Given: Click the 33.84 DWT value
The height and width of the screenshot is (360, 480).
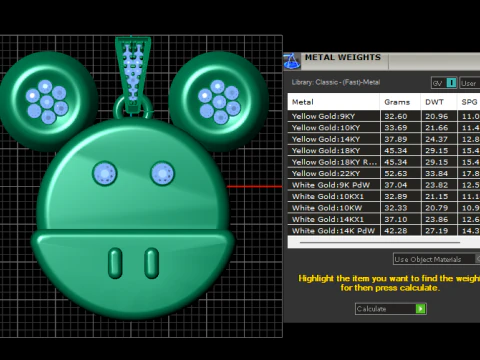Looking at the screenshot, I should click(436, 173).
